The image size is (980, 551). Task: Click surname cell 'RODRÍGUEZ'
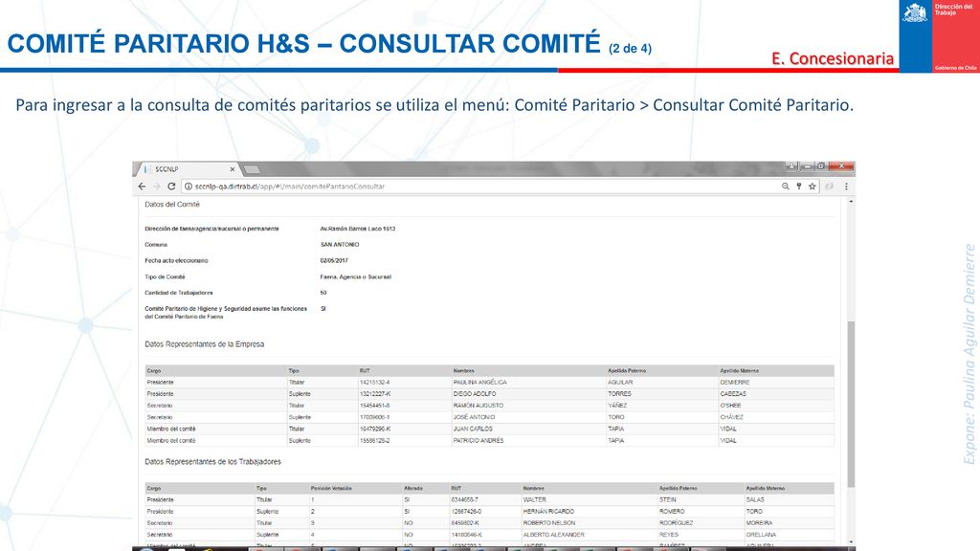coord(676,523)
